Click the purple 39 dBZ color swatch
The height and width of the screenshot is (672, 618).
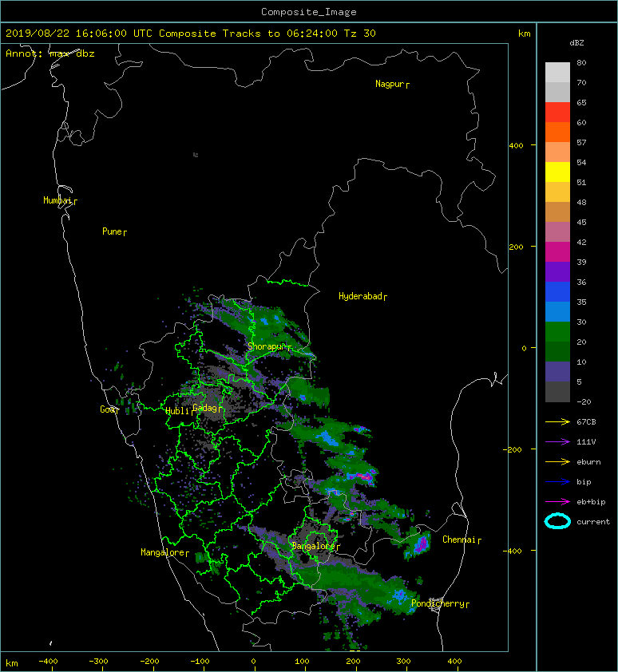[557, 271]
